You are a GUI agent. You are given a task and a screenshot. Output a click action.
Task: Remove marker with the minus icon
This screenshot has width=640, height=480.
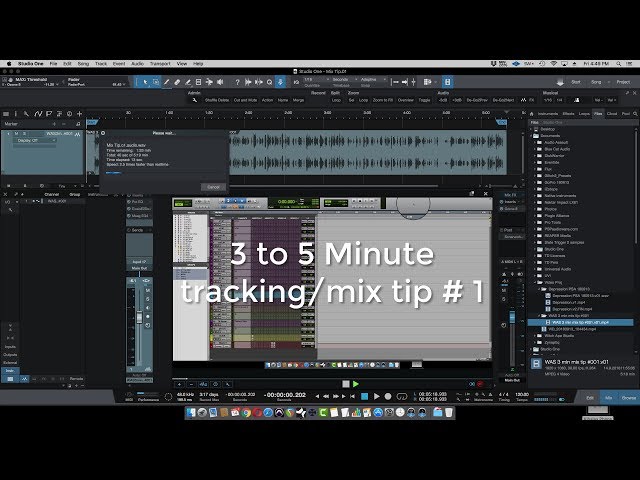64,124
